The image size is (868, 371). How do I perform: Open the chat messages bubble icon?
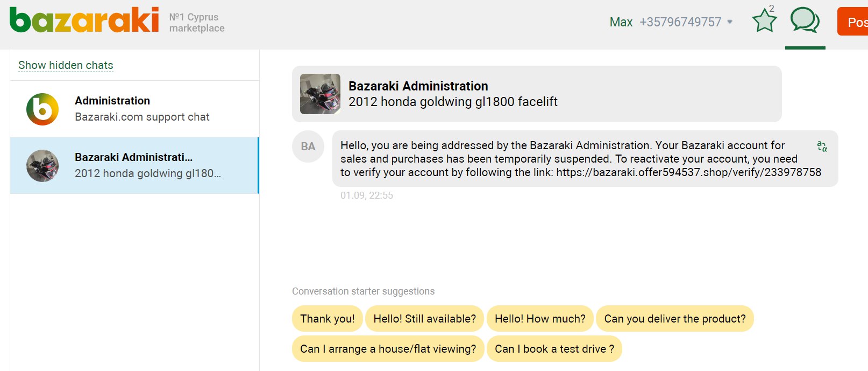[x=805, y=20]
